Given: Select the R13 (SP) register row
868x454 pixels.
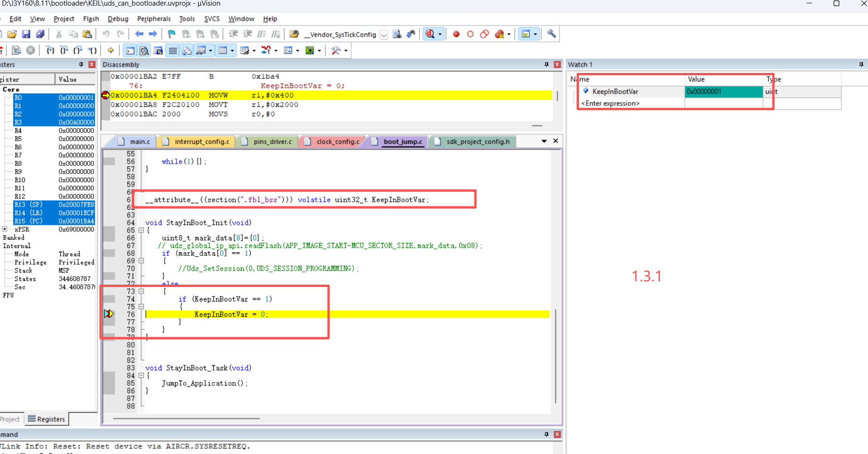Looking at the screenshot, I should point(54,205).
